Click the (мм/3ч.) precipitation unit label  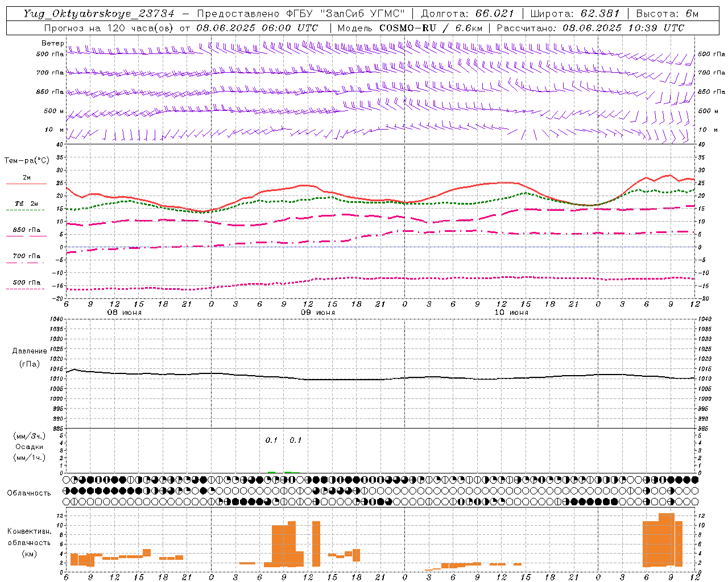(29, 436)
